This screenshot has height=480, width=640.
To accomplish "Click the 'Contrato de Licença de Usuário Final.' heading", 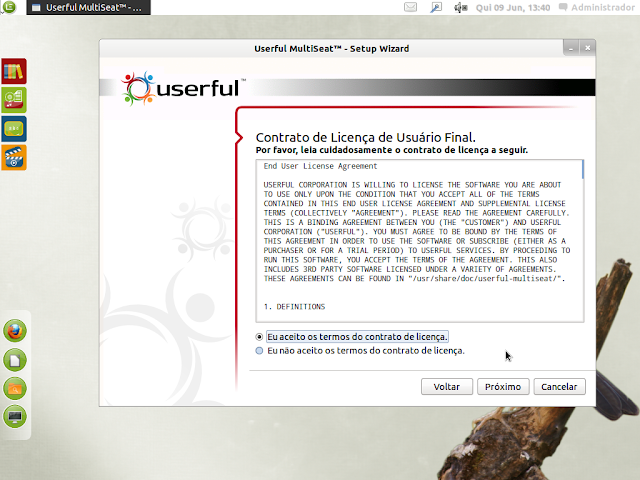I will click(x=365, y=137).
